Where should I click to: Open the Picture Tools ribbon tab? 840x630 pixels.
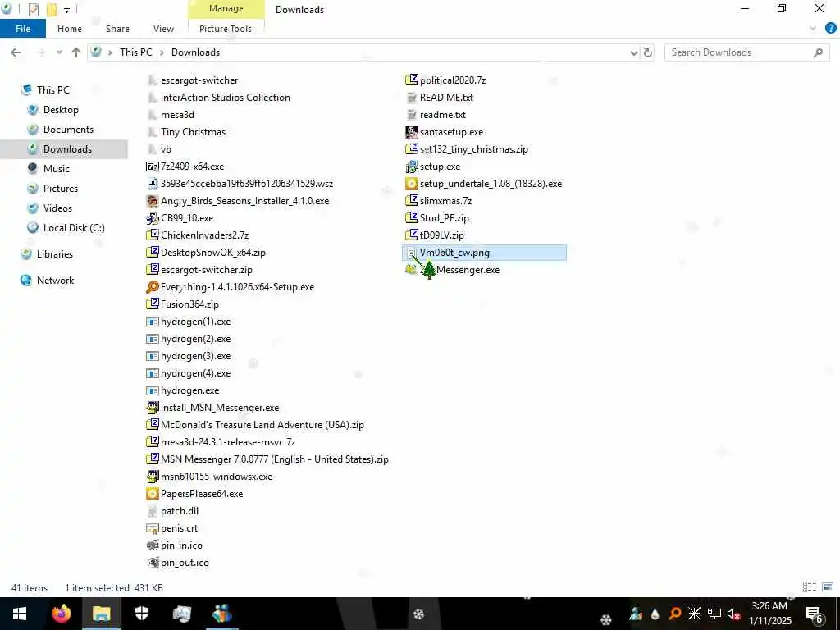226,29
